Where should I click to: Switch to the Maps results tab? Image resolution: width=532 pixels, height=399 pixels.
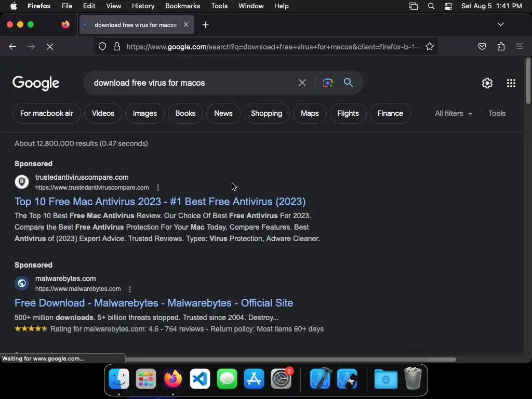pyautogui.click(x=310, y=113)
